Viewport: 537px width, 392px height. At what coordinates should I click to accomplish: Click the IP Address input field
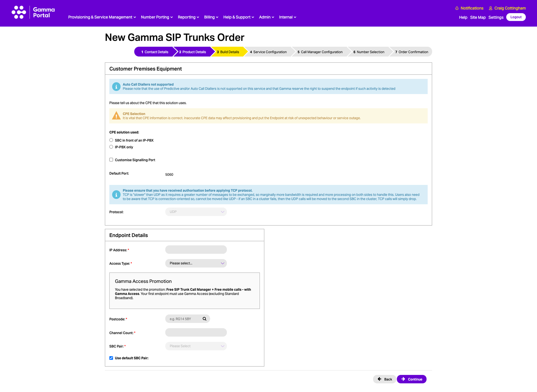click(x=196, y=250)
